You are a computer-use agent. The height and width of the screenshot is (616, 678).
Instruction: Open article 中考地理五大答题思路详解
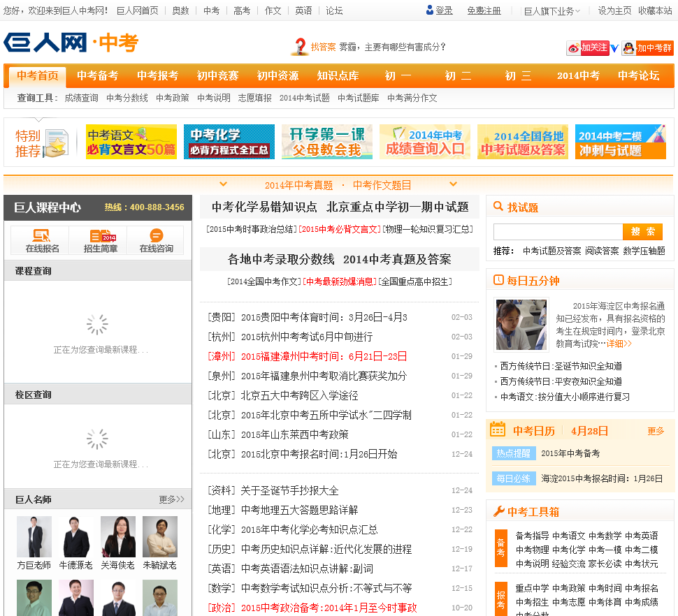point(299,510)
